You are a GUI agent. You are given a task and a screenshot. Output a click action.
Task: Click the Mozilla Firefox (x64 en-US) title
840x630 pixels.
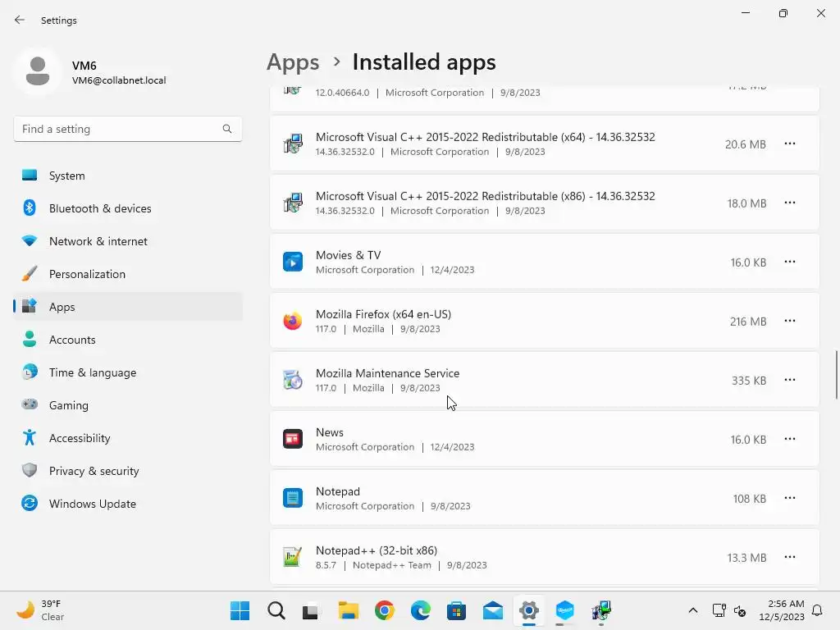(x=383, y=314)
